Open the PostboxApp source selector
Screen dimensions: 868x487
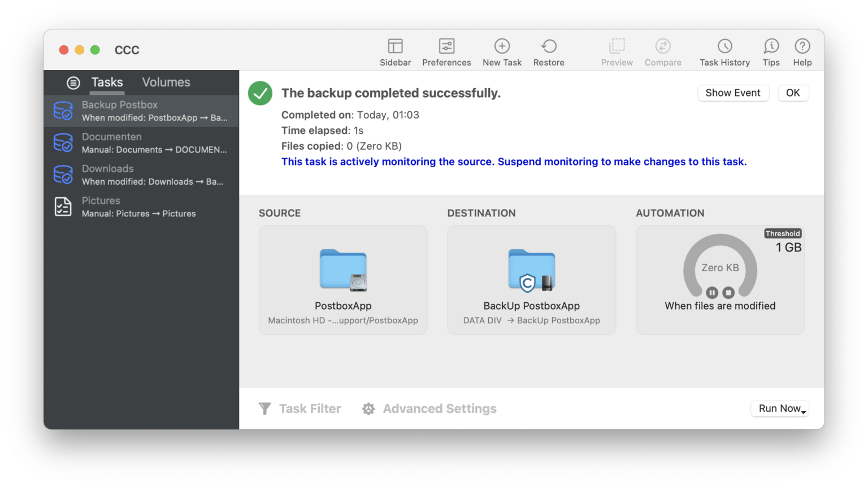pos(343,280)
